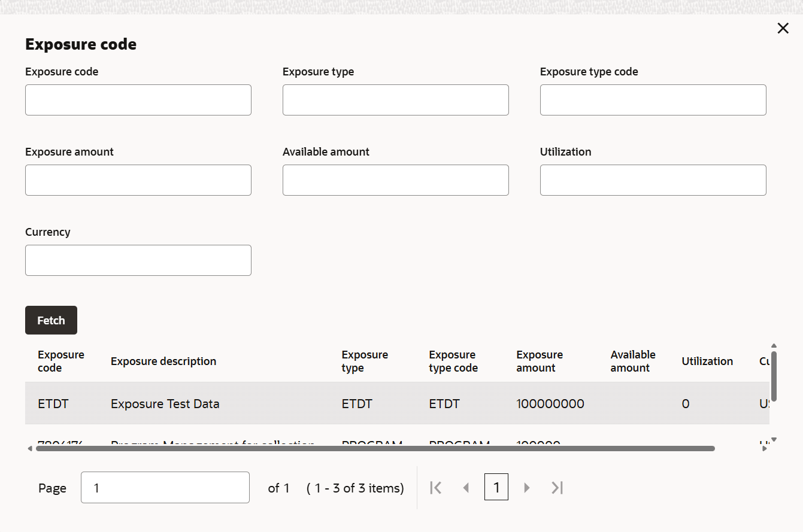Click the horizontal scroll-right arrow

(765, 449)
